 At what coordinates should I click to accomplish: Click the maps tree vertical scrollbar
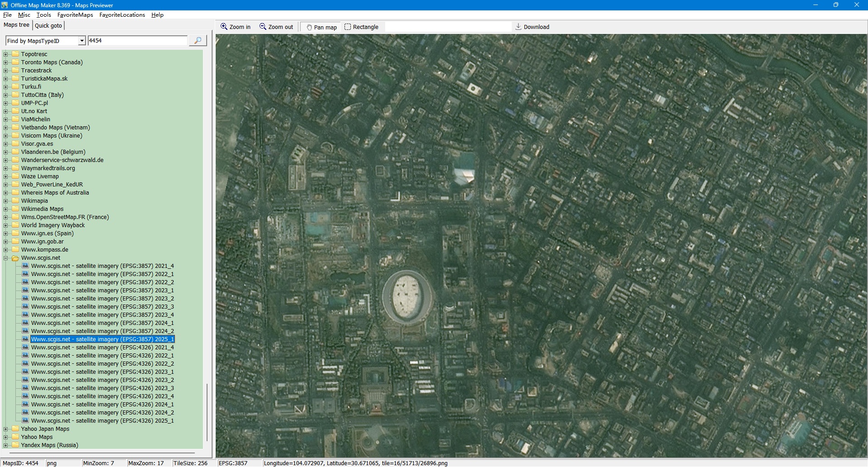pyautogui.click(x=207, y=412)
